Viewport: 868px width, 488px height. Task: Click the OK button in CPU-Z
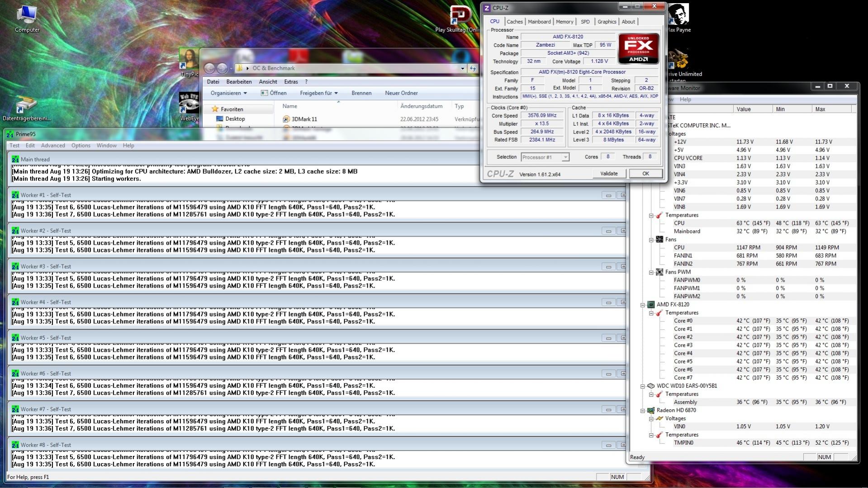point(645,174)
